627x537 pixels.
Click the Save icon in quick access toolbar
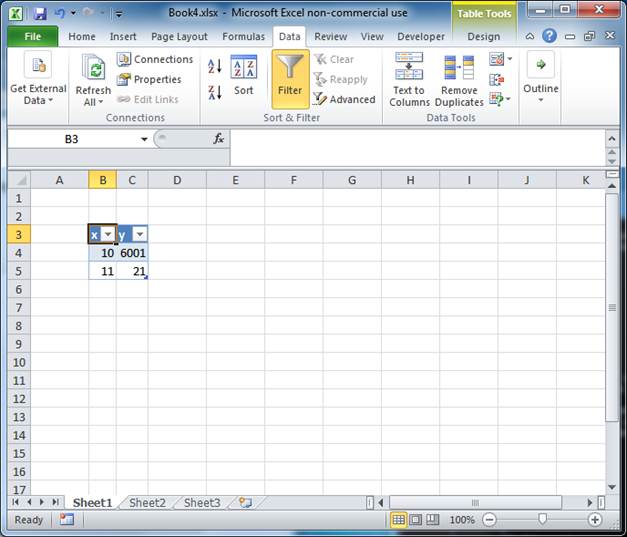pos(40,13)
